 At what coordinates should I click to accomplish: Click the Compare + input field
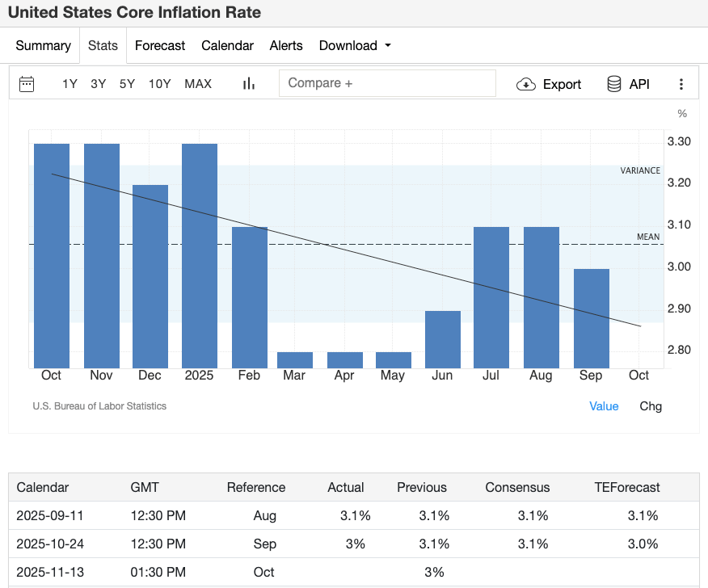click(x=387, y=83)
